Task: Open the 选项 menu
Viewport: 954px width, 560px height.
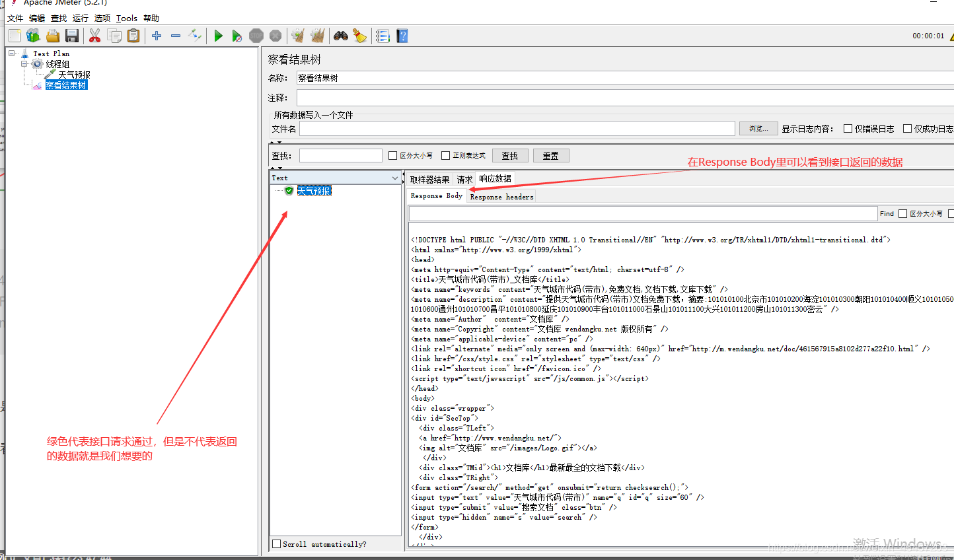Action: click(102, 18)
